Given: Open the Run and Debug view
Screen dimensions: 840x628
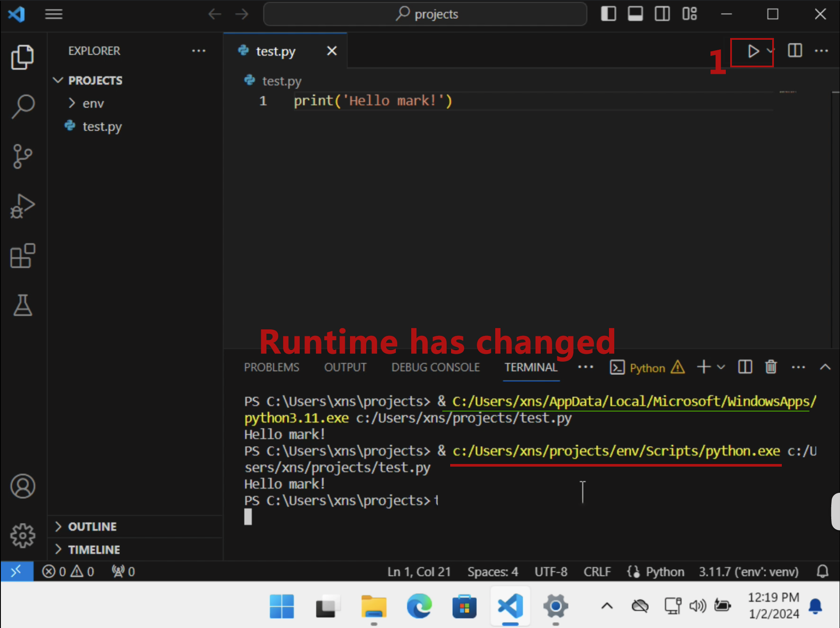Looking at the screenshot, I should coord(22,206).
